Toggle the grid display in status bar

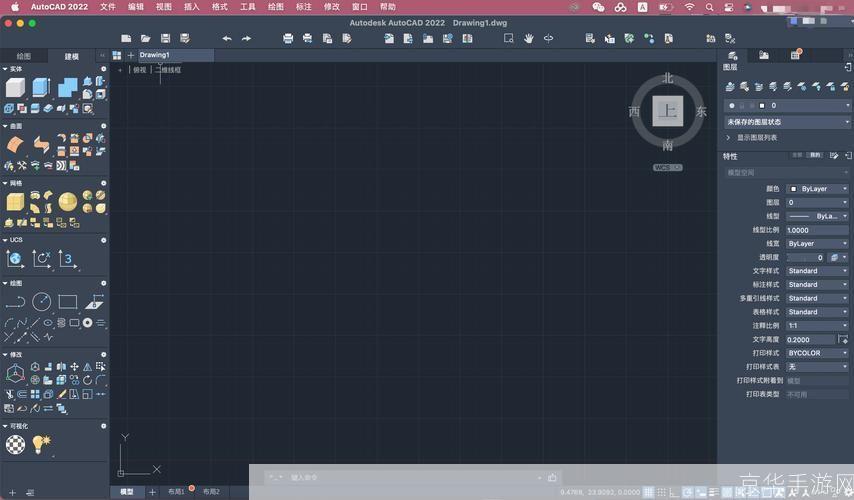pos(649,492)
